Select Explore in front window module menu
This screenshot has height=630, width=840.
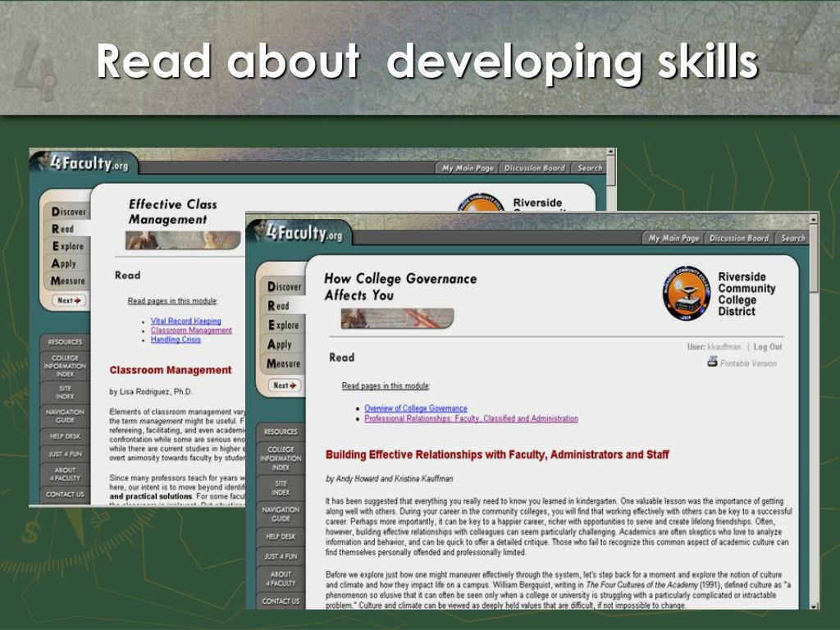[283, 325]
